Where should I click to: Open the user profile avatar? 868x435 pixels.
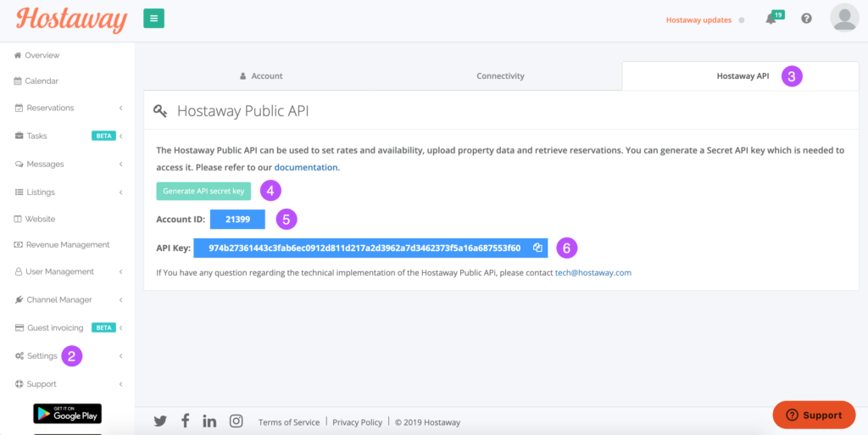tap(844, 19)
